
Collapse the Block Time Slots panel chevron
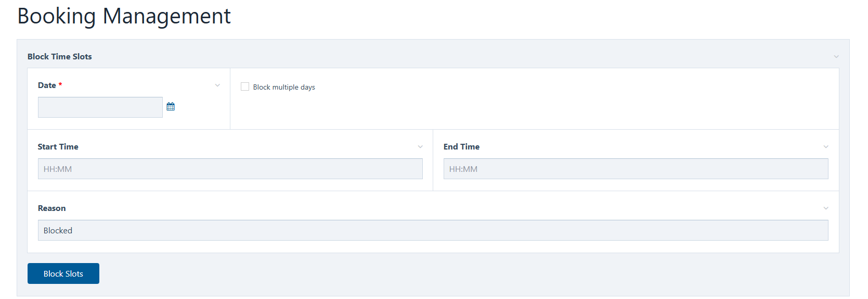[x=836, y=57]
